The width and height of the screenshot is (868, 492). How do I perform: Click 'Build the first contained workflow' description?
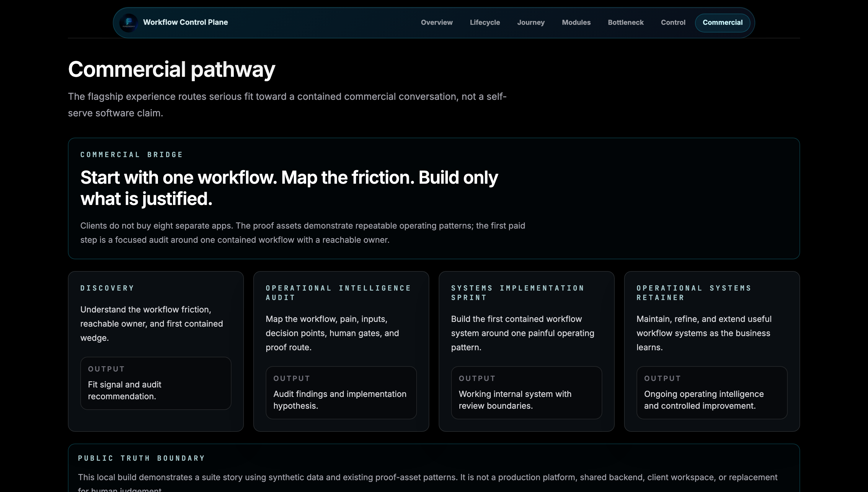(x=523, y=333)
